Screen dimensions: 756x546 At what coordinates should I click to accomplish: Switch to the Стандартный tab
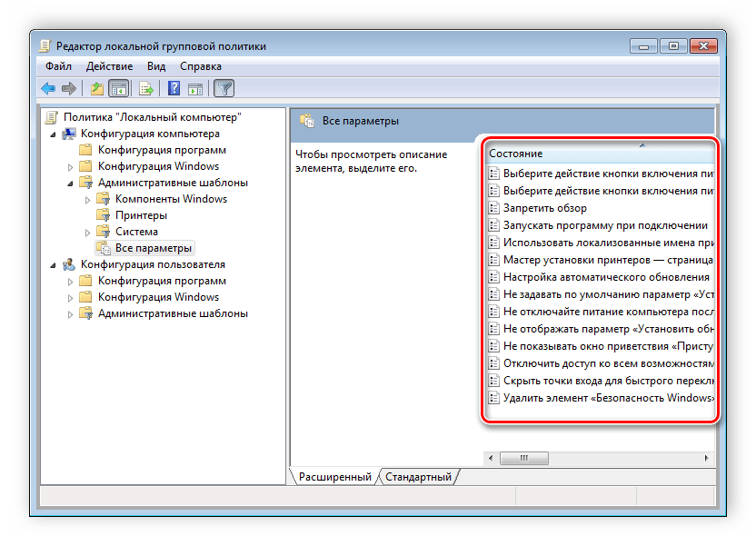coord(419,477)
